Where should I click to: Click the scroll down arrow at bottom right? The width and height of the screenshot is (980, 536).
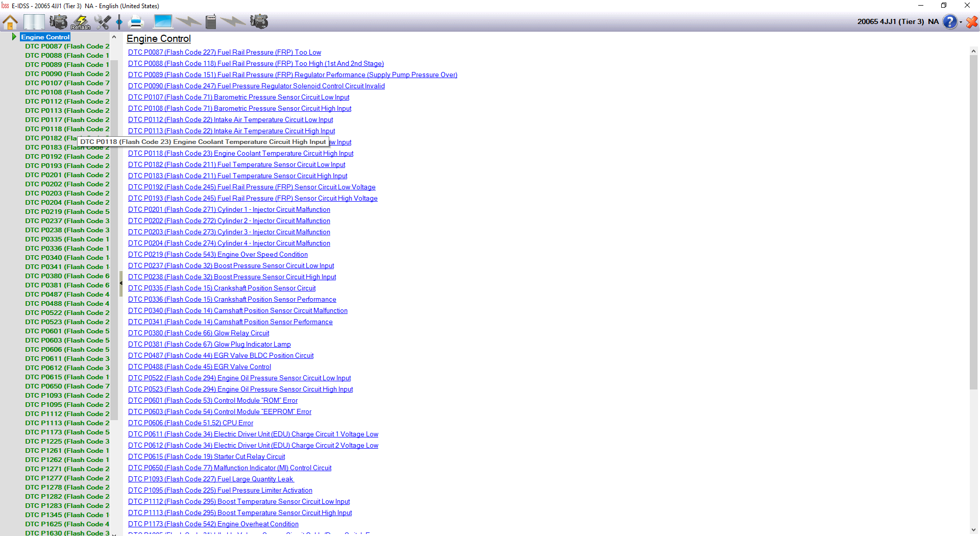(973, 530)
